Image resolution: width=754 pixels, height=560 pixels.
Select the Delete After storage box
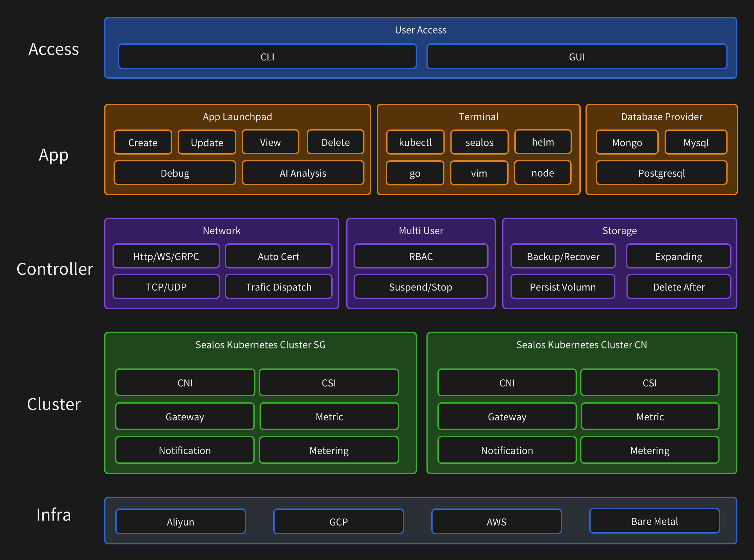tap(678, 287)
